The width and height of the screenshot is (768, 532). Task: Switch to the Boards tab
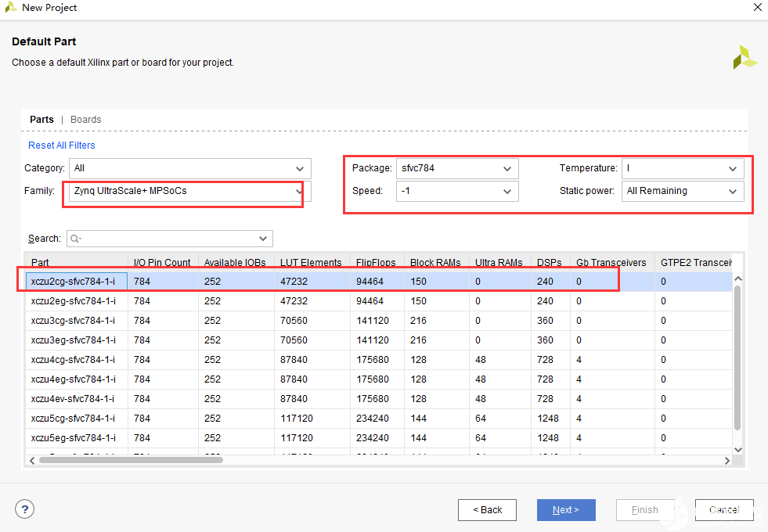tap(86, 120)
